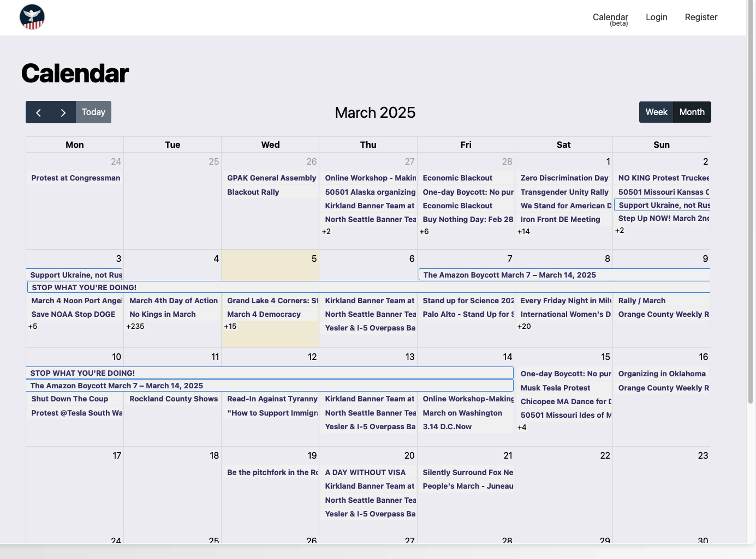Screen dimensions: 756x559
Task: Open the Login page
Action: tap(656, 17)
